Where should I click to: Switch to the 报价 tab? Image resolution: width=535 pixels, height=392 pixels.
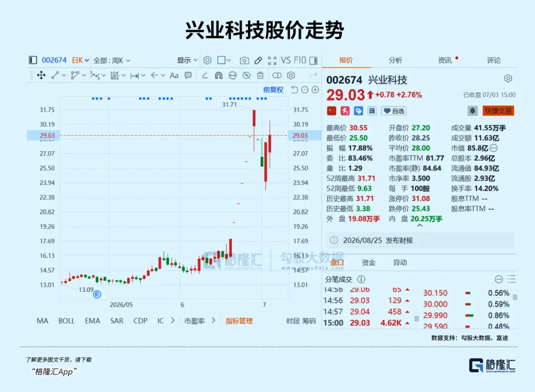point(346,60)
